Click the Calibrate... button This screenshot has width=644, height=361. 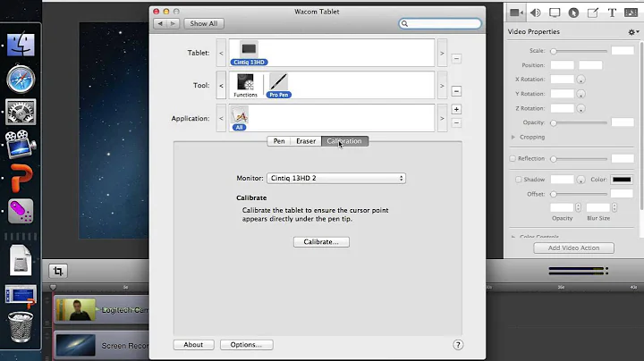321,242
